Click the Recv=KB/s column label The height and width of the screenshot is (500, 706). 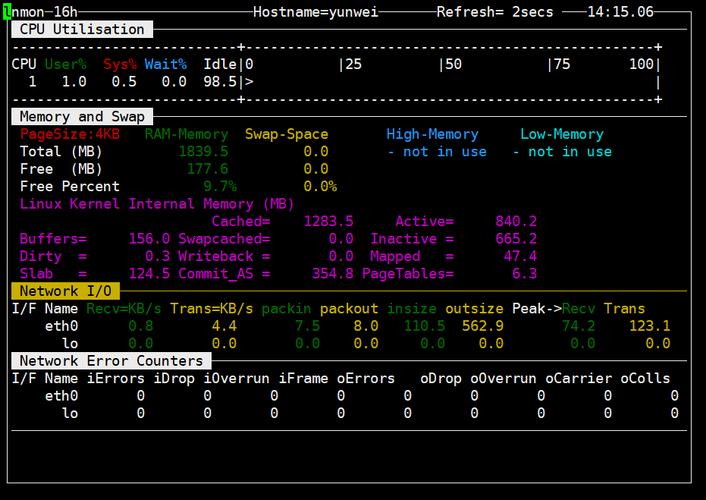point(123,309)
